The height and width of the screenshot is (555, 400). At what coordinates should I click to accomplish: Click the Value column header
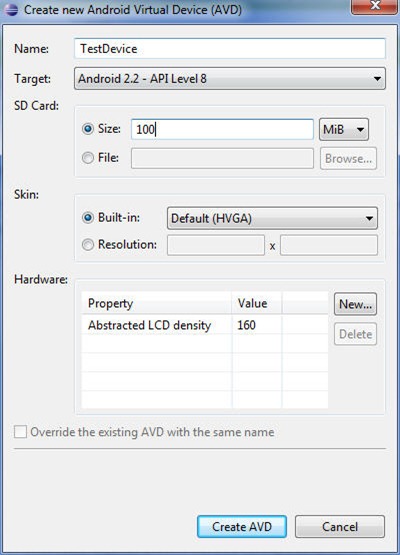click(256, 303)
